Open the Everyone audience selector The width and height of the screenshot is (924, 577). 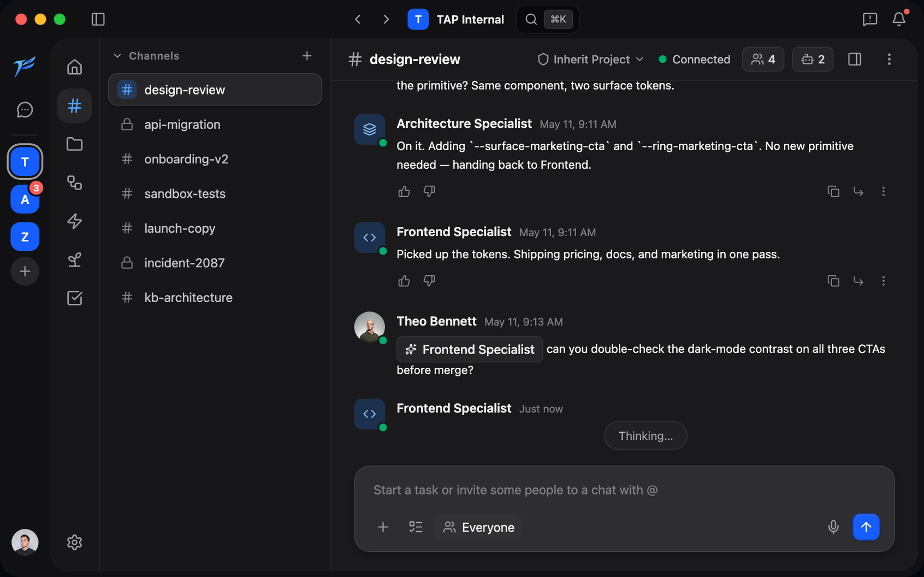[x=478, y=527]
